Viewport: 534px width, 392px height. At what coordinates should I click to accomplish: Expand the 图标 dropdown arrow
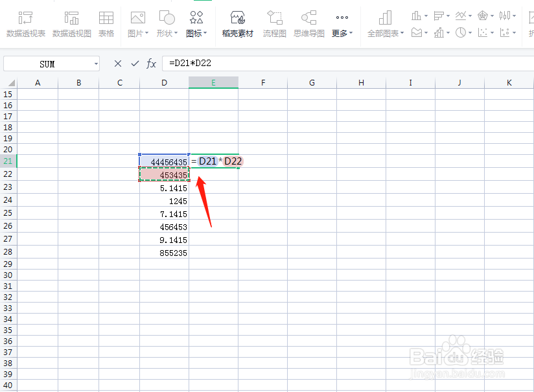[x=205, y=33]
